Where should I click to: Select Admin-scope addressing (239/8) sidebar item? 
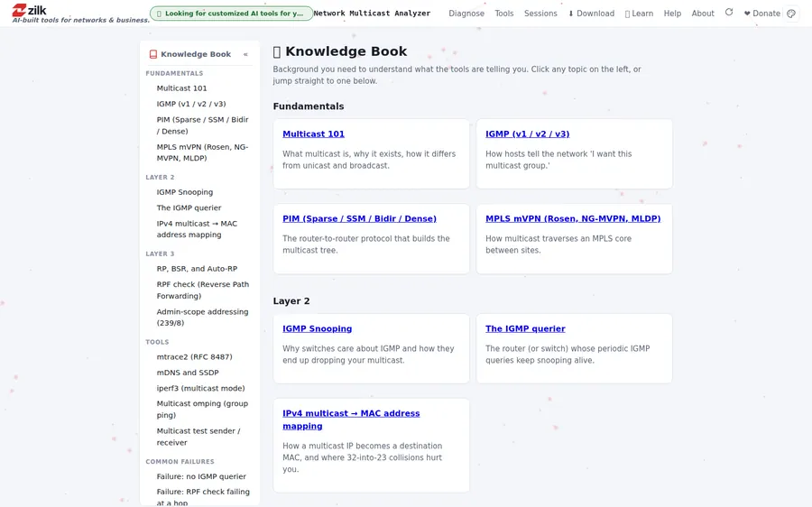tap(202, 317)
